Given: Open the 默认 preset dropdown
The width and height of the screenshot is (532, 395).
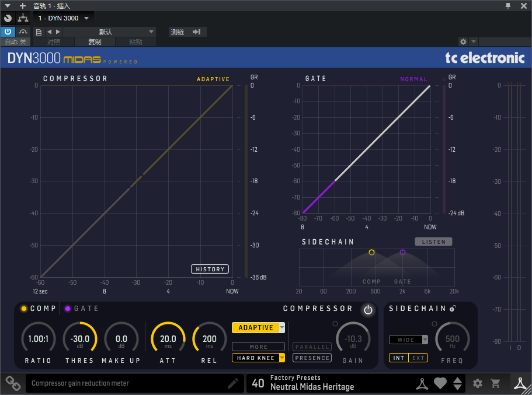Looking at the screenshot, I should [109, 32].
